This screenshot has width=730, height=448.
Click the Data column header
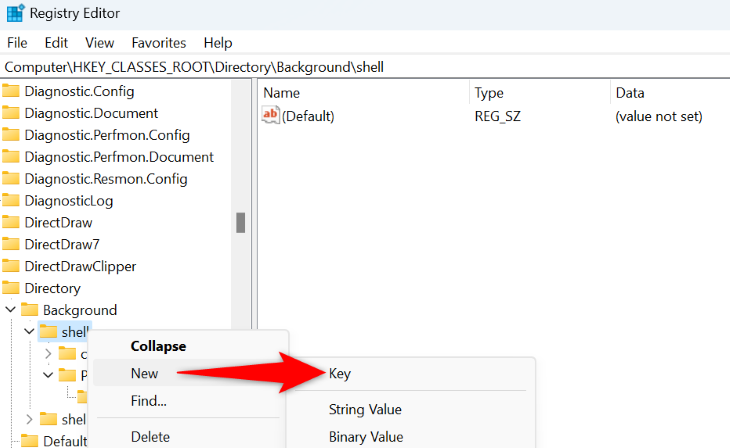[x=630, y=93]
